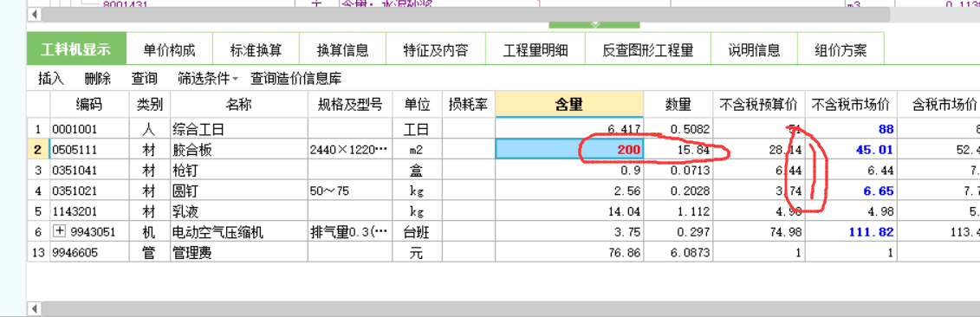The width and height of the screenshot is (980, 317).
Task: Click the 查询 button
Action: 145,79
